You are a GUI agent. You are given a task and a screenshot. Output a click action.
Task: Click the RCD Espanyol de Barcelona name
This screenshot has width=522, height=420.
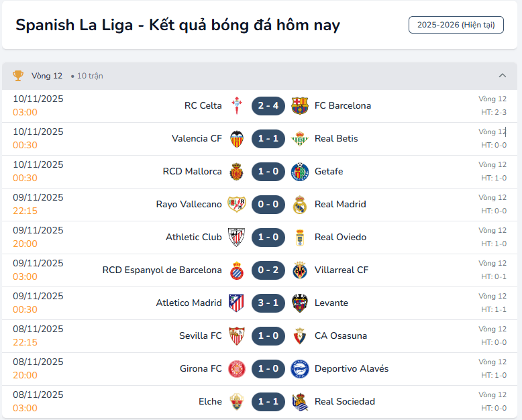tap(162, 270)
